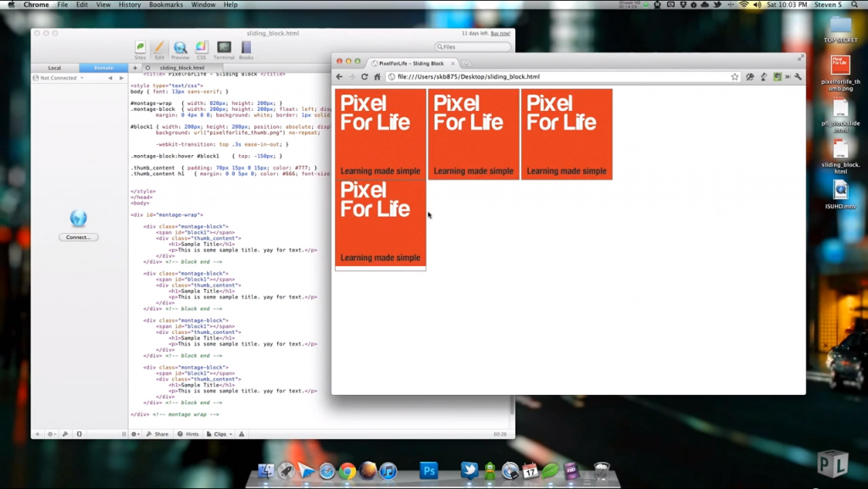
Task: Bookmark this page with the star icon
Action: 735,77
